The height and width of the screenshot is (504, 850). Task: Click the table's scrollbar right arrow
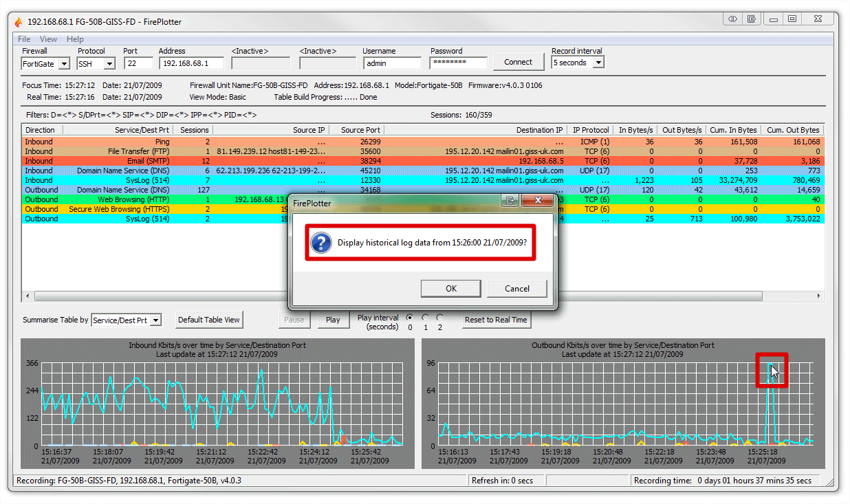pyautogui.click(x=818, y=296)
